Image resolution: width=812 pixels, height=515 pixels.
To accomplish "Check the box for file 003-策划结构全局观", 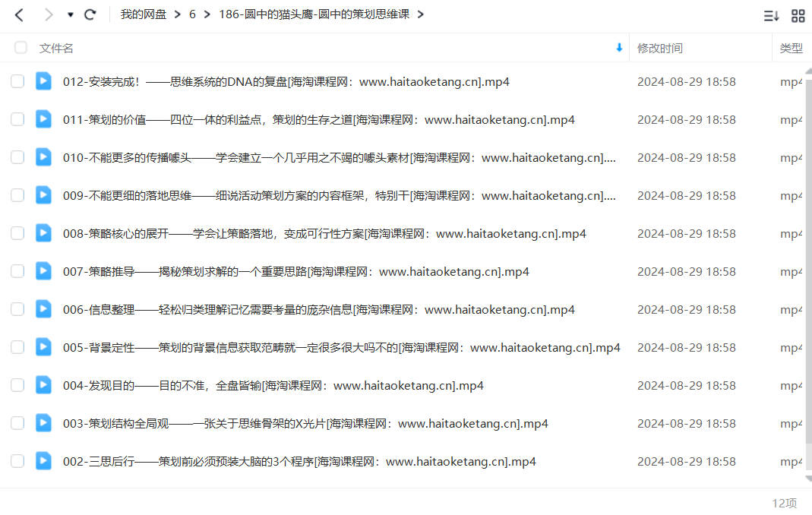I will [17, 423].
